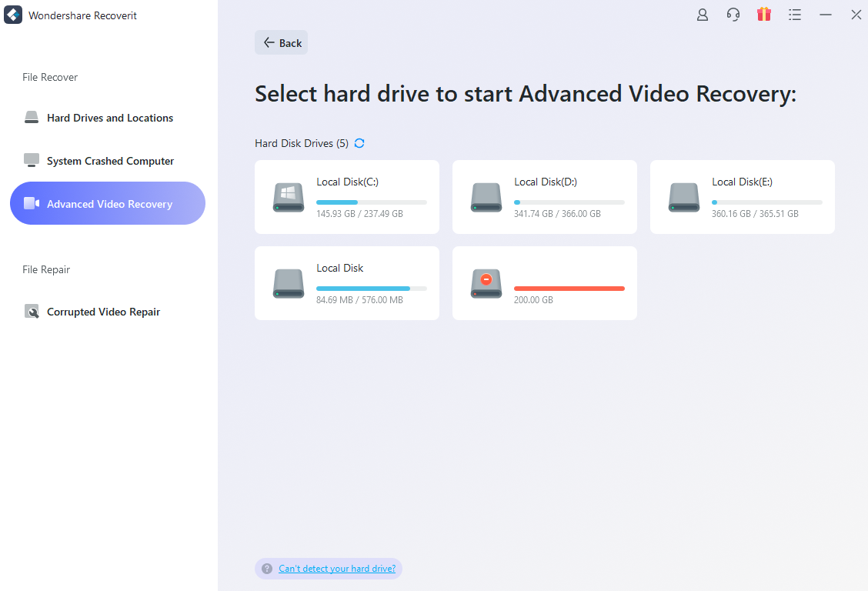868x591 pixels.
Task: Select the Local Disk(E:) label
Action: [742, 182]
